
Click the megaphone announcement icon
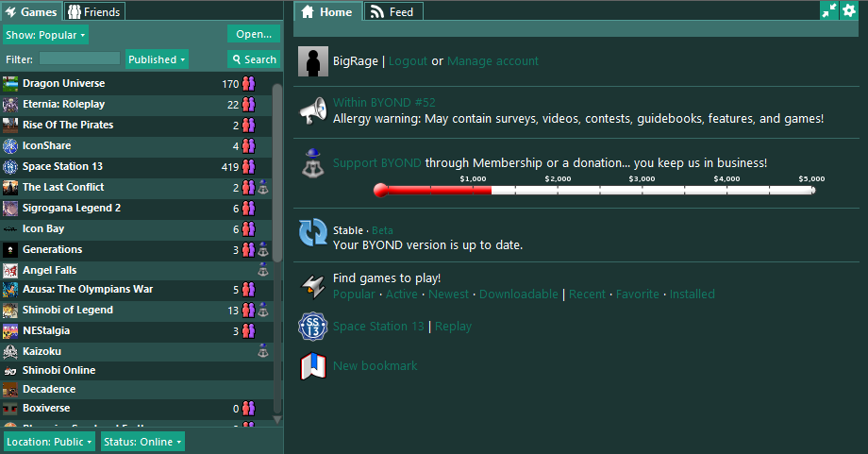point(313,110)
